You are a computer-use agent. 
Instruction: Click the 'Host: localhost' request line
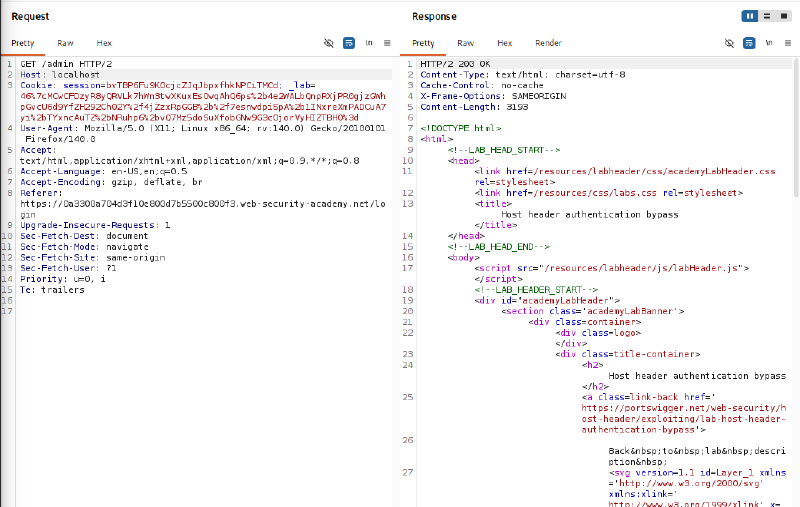coord(60,74)
